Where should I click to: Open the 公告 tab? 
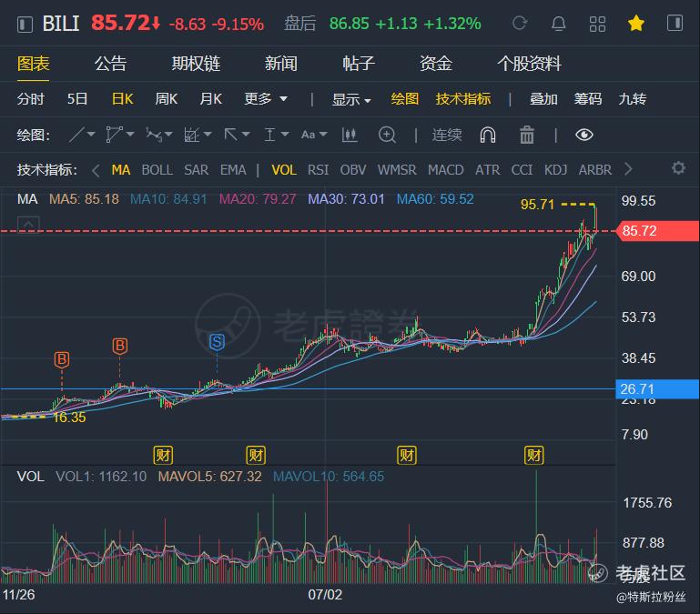click(110, 64)
